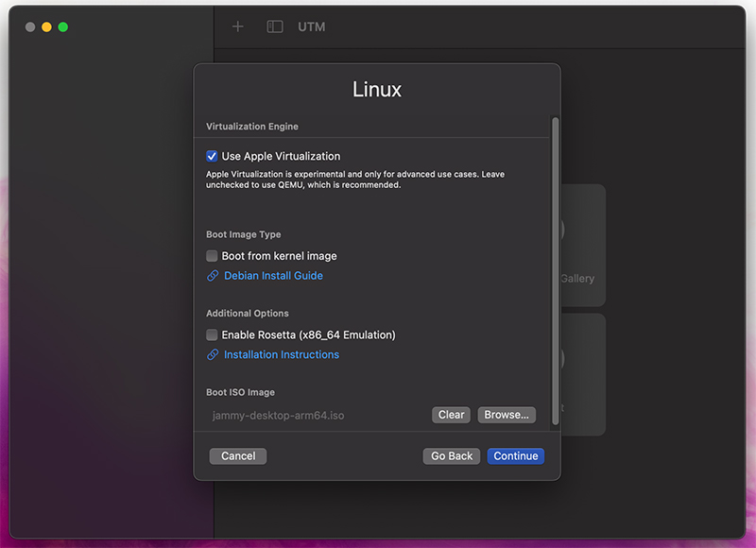The image size is (756, 548).
Task: Browse for a different ISO file
Action: 506,415
